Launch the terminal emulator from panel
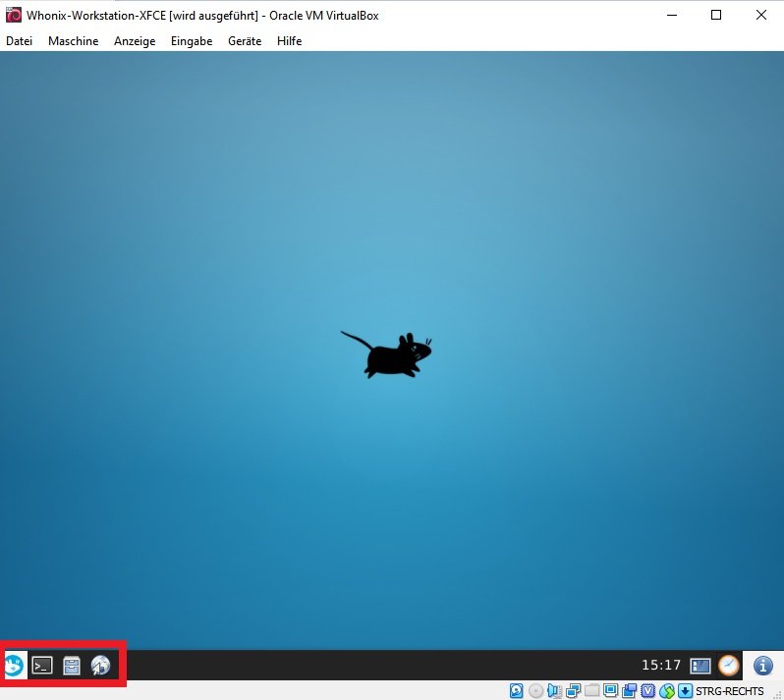Screen dimensions: 784x700 pyautogui.click(x=42, y=666)
